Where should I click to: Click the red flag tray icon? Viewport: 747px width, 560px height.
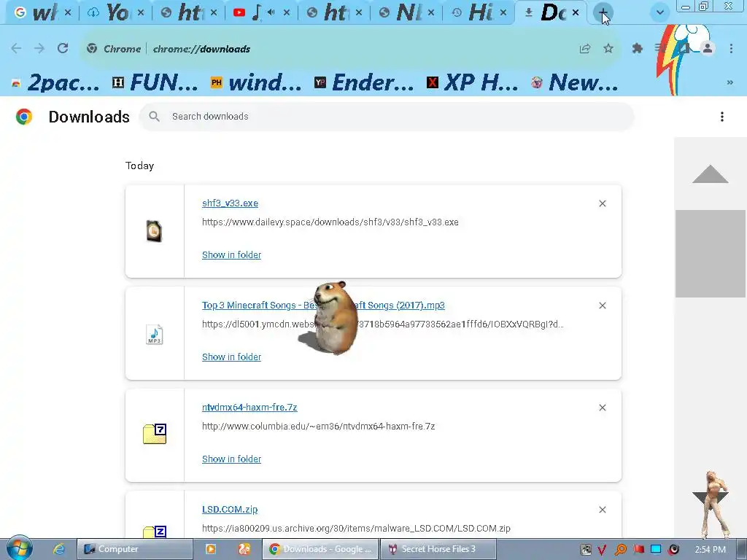click(x=638, y=549)
